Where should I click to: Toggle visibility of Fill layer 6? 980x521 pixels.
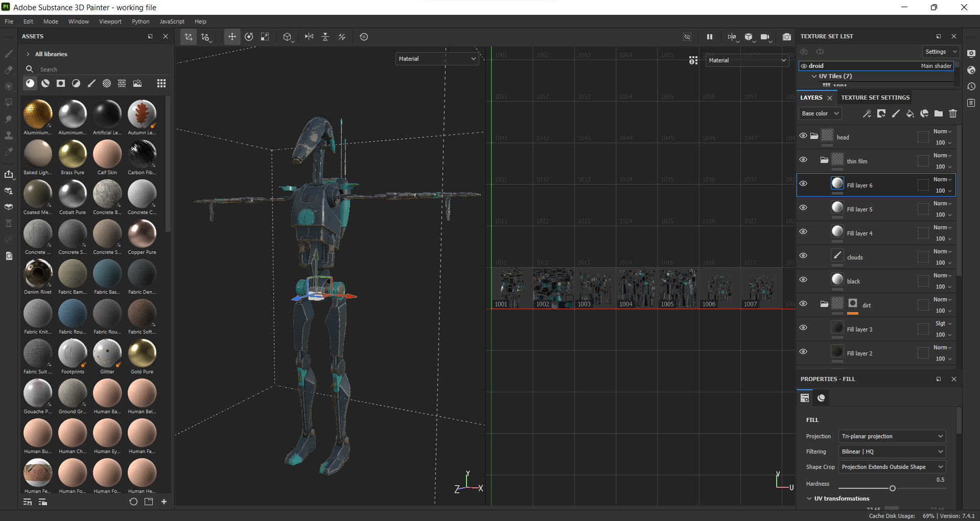point(803,184)
